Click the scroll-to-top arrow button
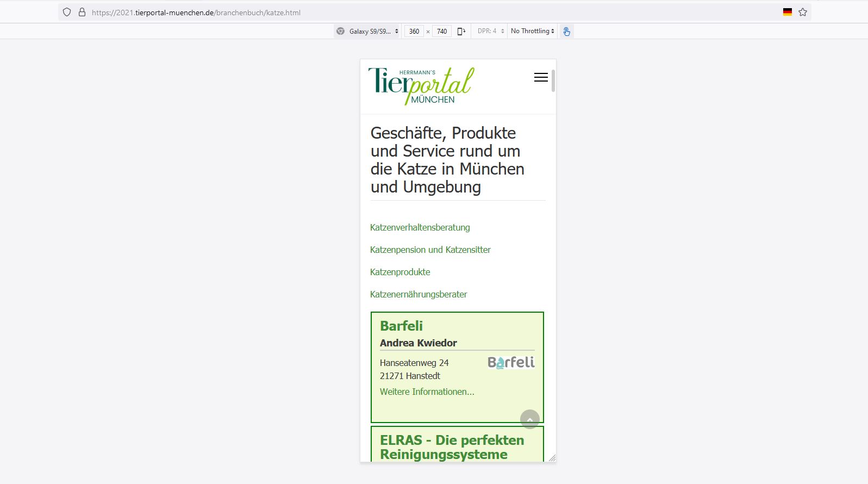 click(x=529, y=419)
